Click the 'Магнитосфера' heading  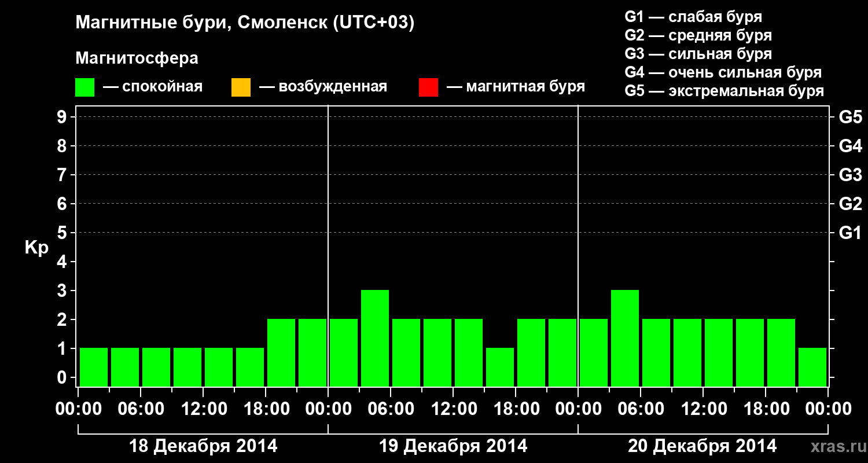click(137, 59)
